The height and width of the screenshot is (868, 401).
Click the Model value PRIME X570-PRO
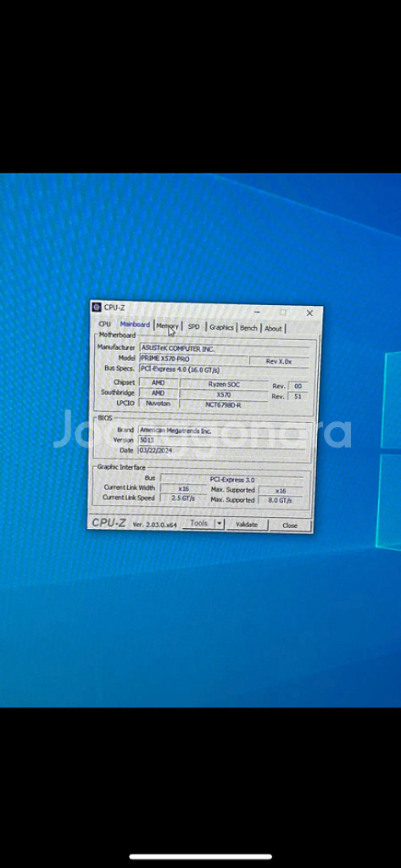(x=193, y=359)
